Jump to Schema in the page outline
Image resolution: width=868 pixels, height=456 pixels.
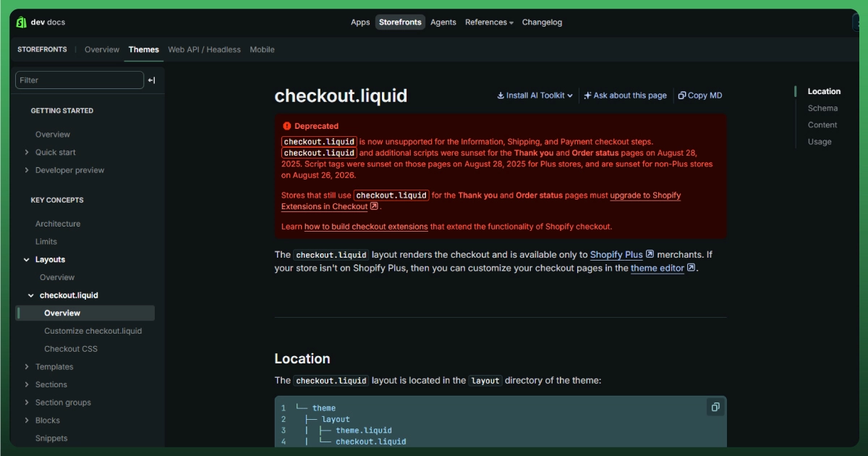[x=822, y=109]
